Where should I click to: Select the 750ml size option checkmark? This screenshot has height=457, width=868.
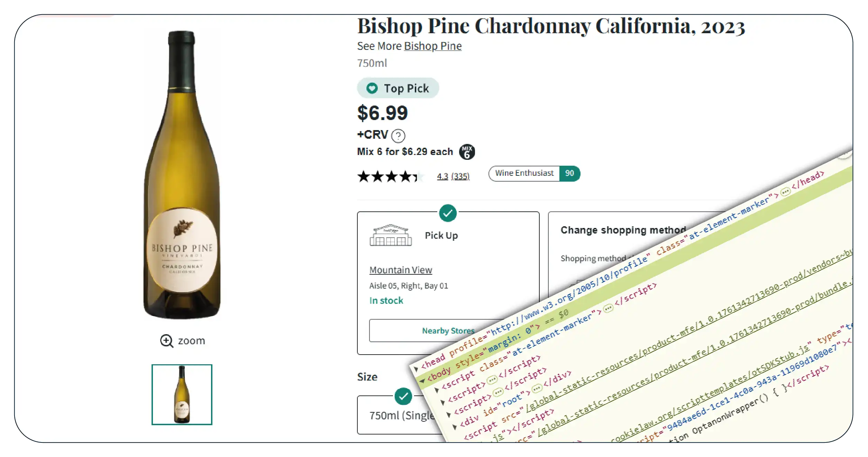(x=403, y=396)
